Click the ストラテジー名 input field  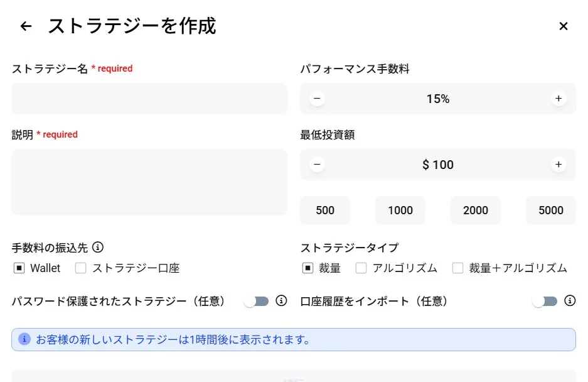[x=149, y=99]
